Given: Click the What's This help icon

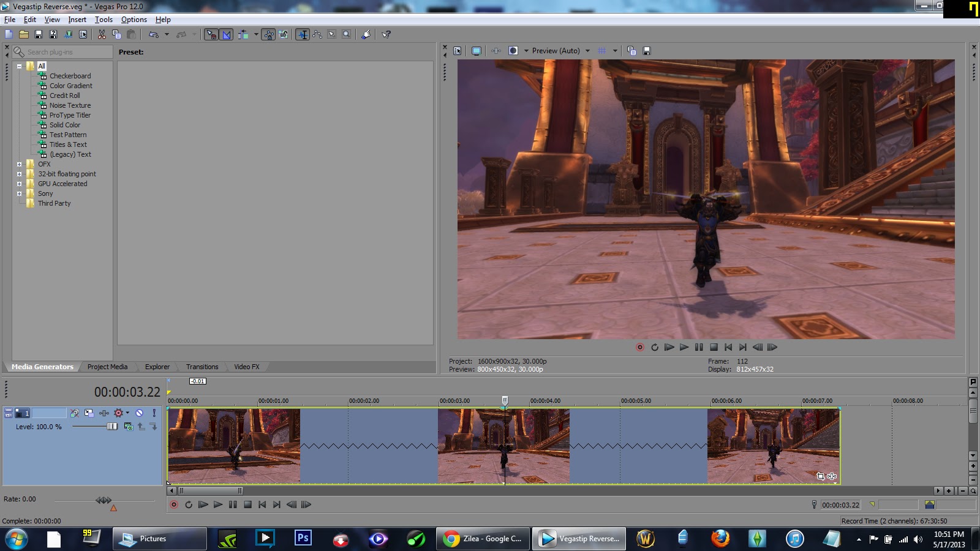Looking at the screenshot, I should (x=386, y=34).
